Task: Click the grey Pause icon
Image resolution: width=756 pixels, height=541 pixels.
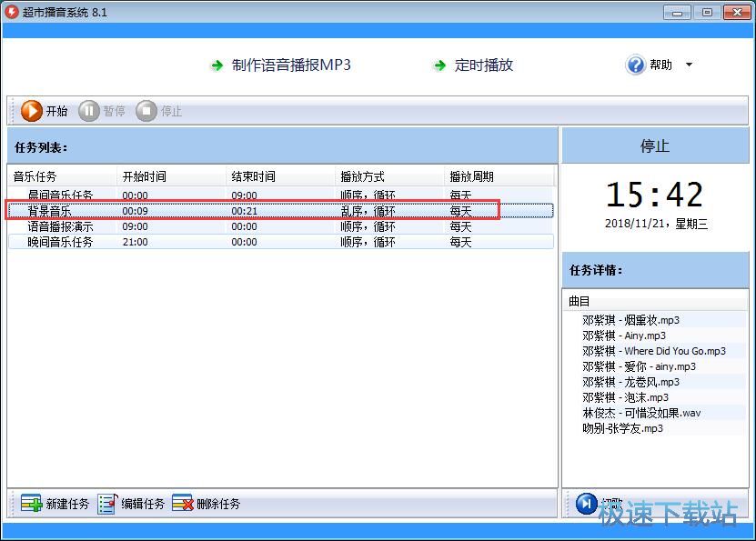Action: 89,111
